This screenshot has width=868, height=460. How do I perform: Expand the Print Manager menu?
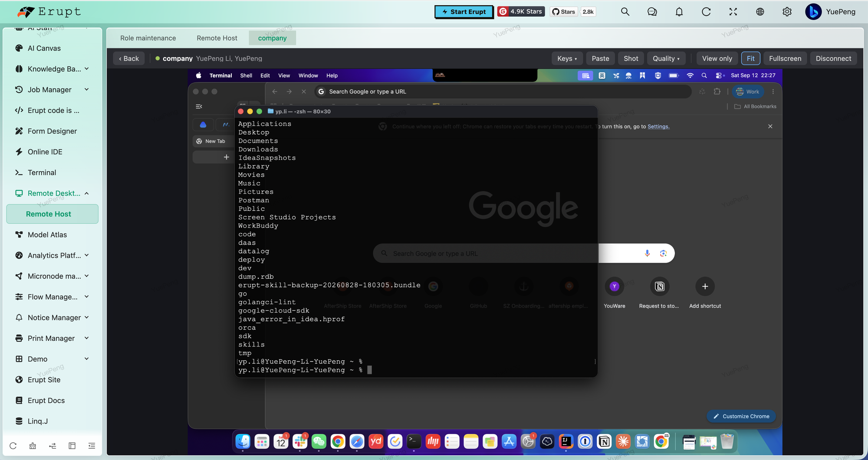point(52,338)
